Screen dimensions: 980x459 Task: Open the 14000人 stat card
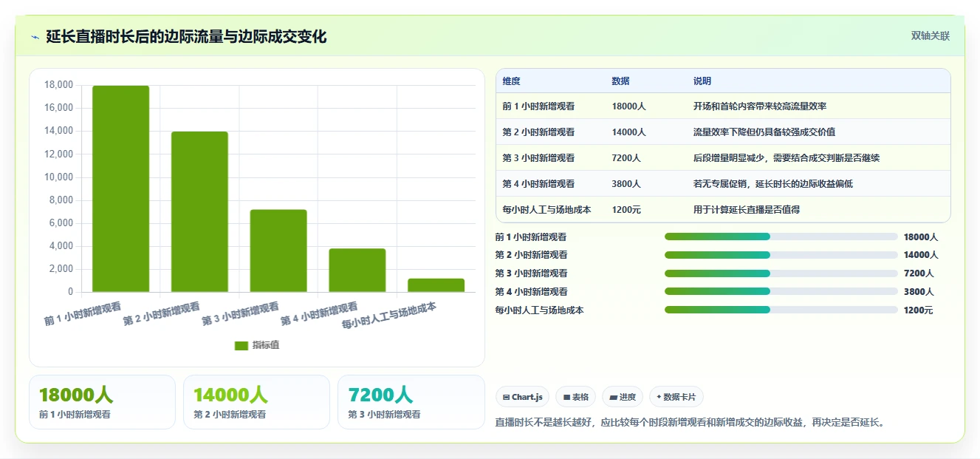256,402
